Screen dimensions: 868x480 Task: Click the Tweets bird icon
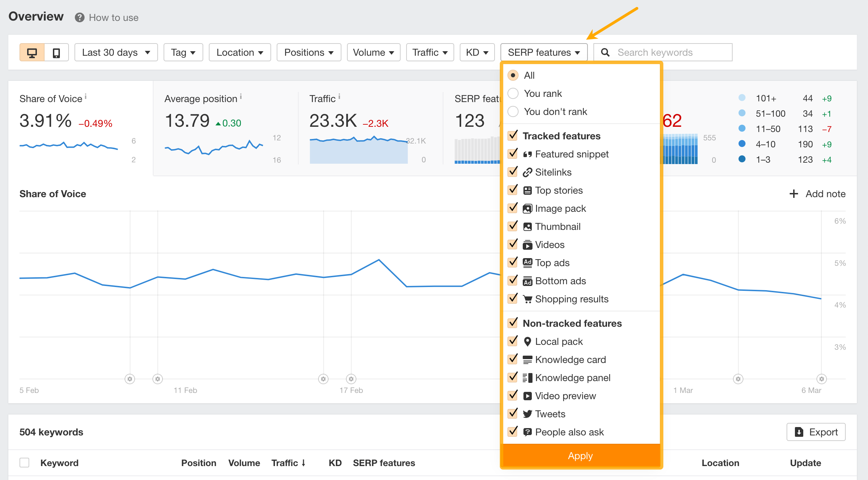(528, 414)
